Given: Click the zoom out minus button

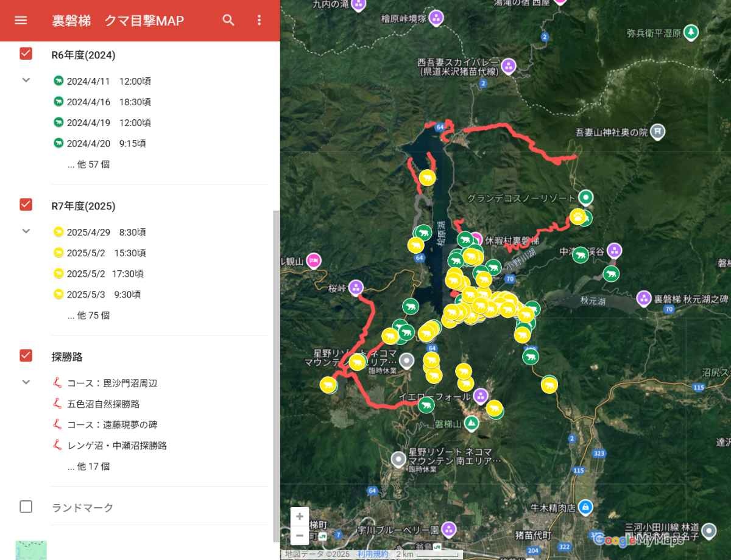Looking at the screenshot, I should click(300, 536).
